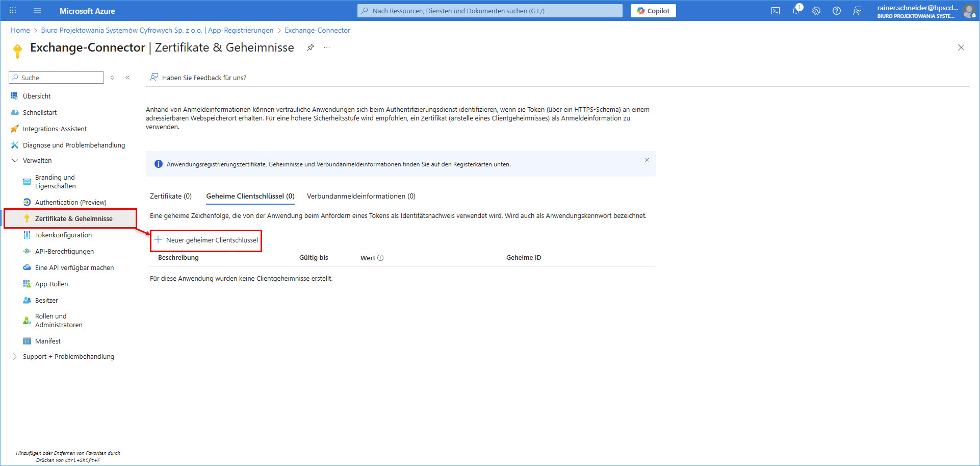Image resolution: width=980 pixels, height=466 pixels.
Task: Open Copilot
Action: [653, 11]
